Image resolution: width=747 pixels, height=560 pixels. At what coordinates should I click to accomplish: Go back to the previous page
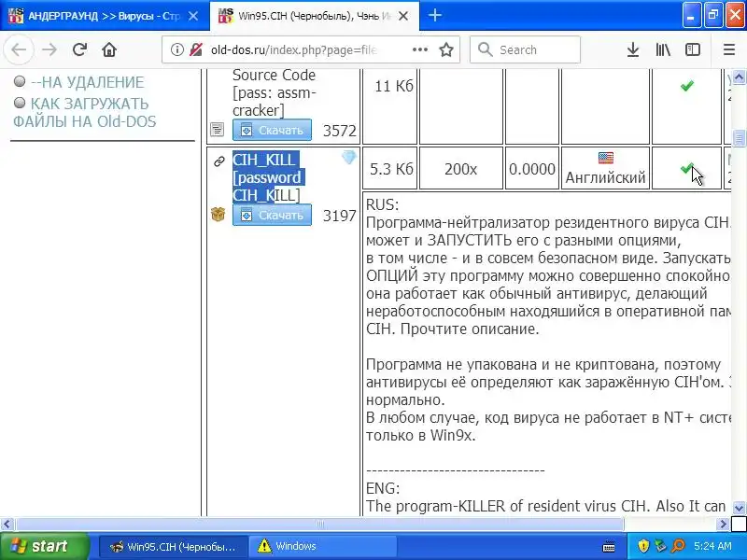click(19, 49)
